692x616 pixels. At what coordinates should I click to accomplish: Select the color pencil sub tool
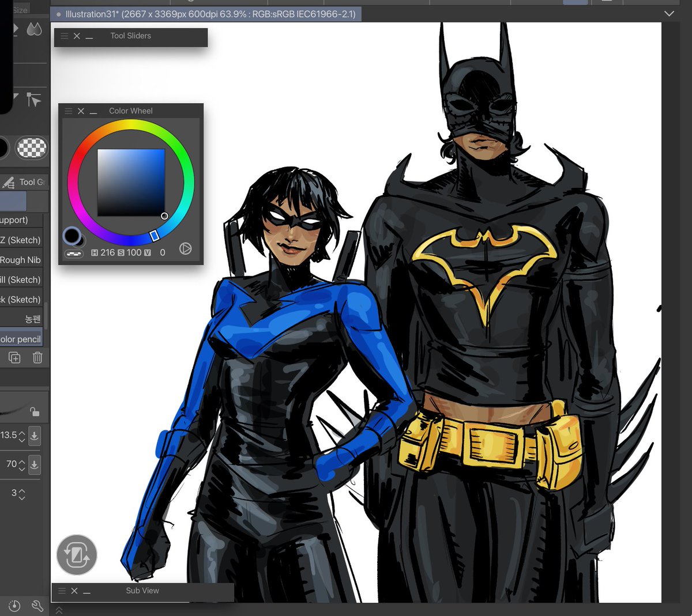21,339
